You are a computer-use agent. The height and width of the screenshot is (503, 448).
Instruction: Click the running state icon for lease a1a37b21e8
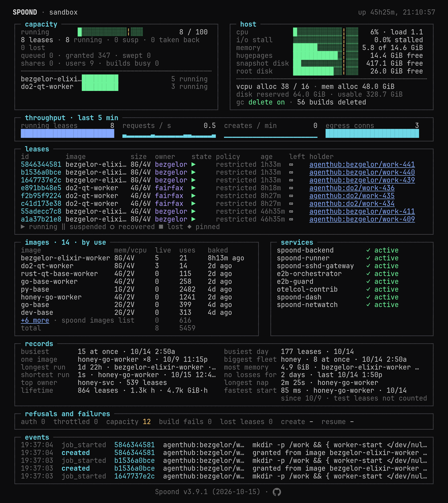pos(193,219)
